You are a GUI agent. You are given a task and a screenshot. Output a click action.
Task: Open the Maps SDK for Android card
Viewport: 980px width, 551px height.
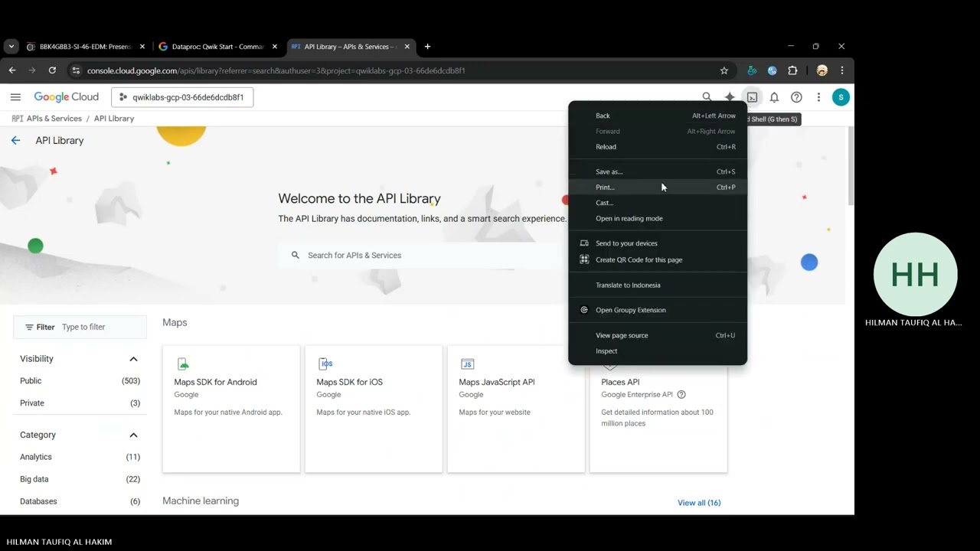[231, 409]
